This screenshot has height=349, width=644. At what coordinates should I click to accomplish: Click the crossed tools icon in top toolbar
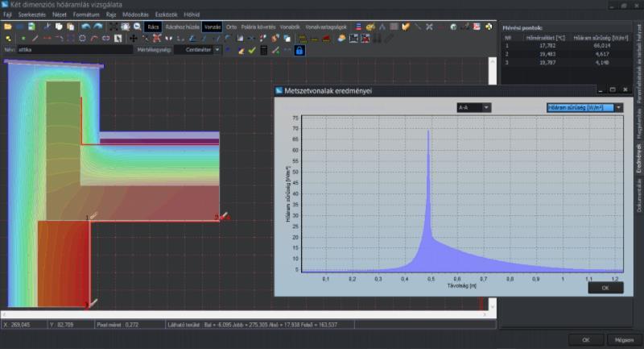click(429, 27)
